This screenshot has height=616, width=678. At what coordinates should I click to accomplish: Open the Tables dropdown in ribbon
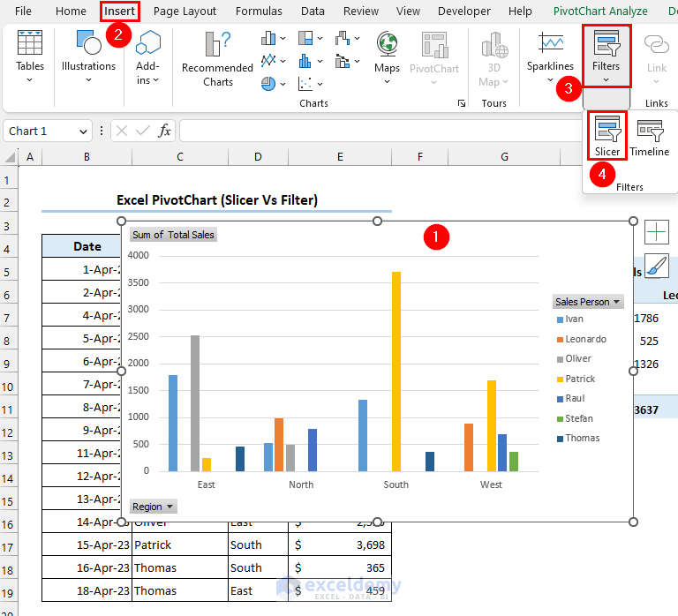(29, 56)
